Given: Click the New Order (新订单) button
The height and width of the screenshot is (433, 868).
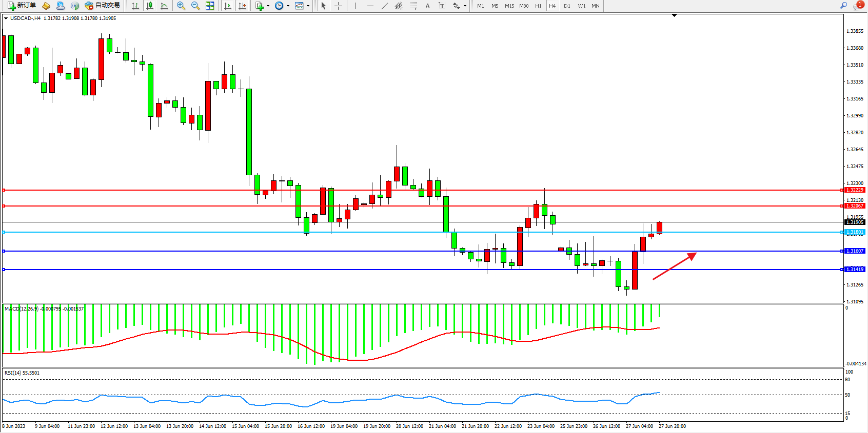Looking at the screenshot, I should click(x=22, y=6).
